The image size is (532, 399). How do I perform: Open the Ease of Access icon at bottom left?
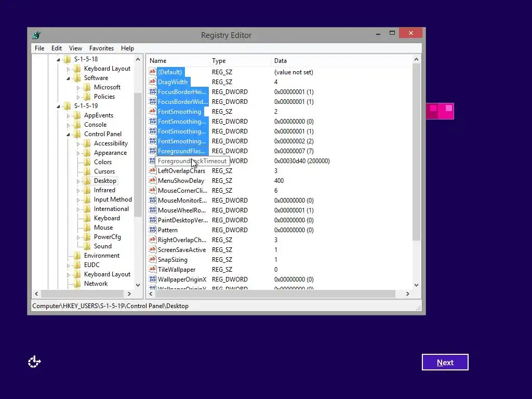click(x=34, y=362)
